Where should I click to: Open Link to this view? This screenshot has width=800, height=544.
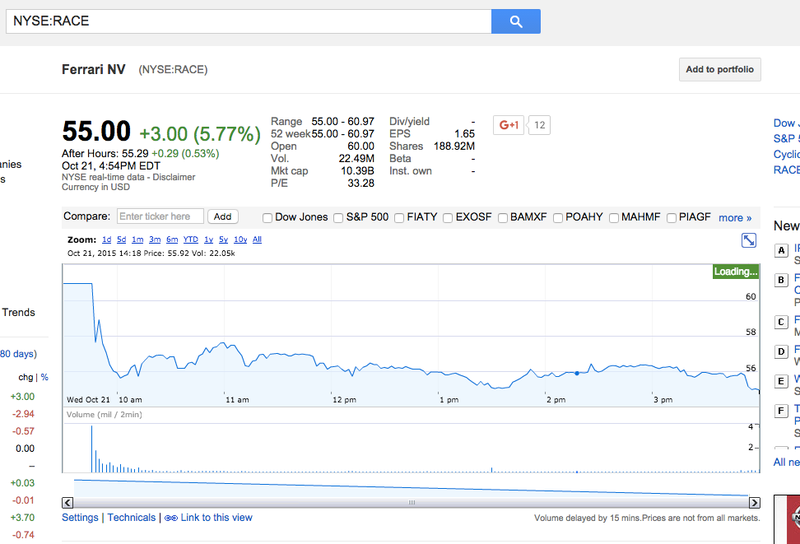[x=216, y=517]
